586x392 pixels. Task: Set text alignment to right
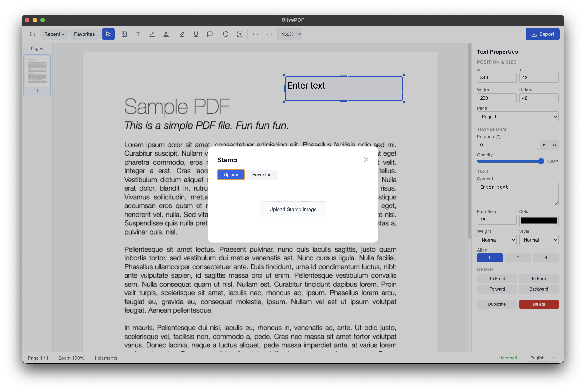pos(545,258)
